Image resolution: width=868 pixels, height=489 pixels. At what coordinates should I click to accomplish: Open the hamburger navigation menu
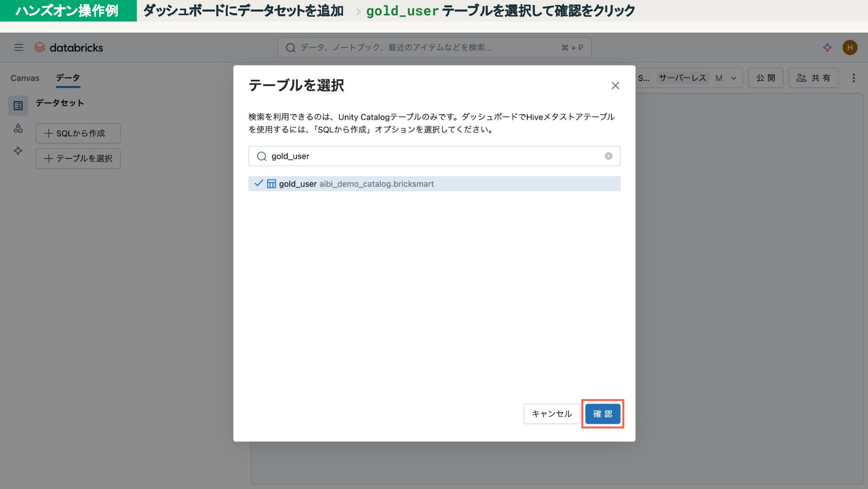click(x=19, y=48)
